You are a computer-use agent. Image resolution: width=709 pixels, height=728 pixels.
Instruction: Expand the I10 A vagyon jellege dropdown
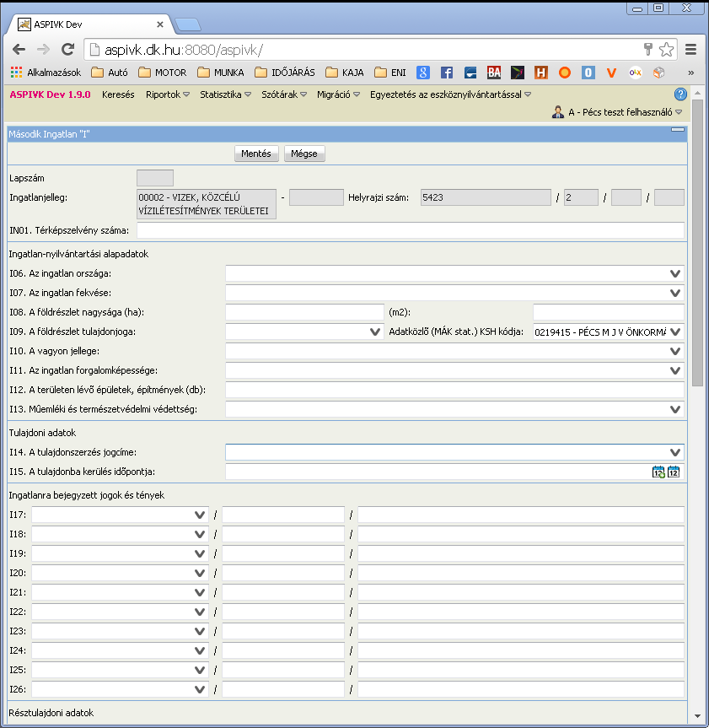(x=675, y=352)
